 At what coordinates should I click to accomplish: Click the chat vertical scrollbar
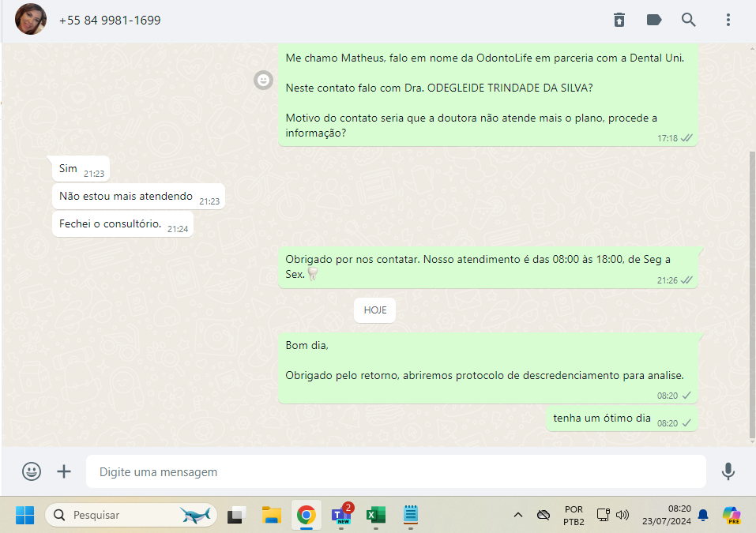[751, 292]
